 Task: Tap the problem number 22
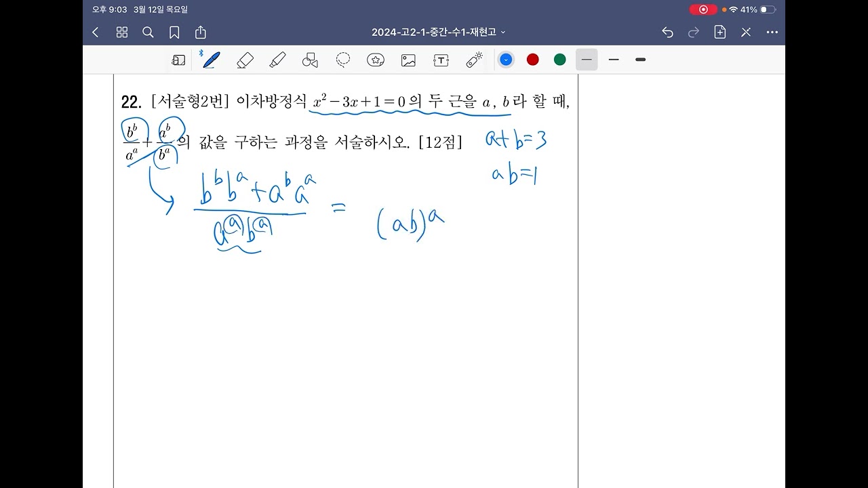131,102
